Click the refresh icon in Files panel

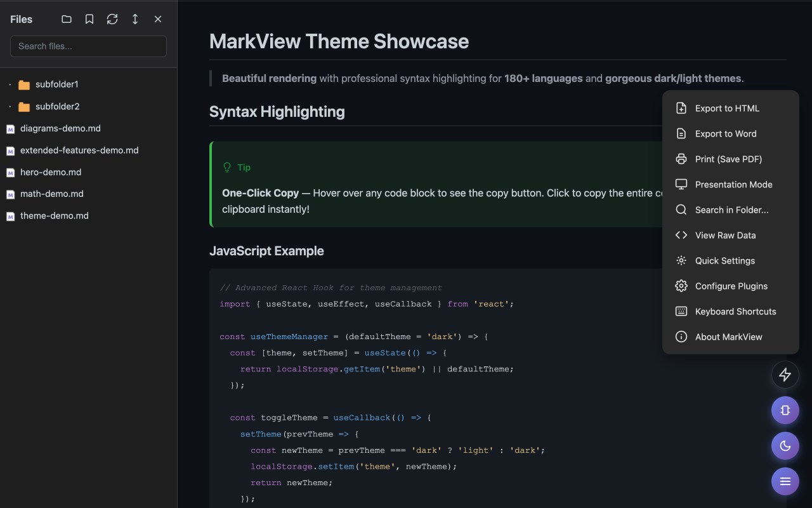point(112,19)
